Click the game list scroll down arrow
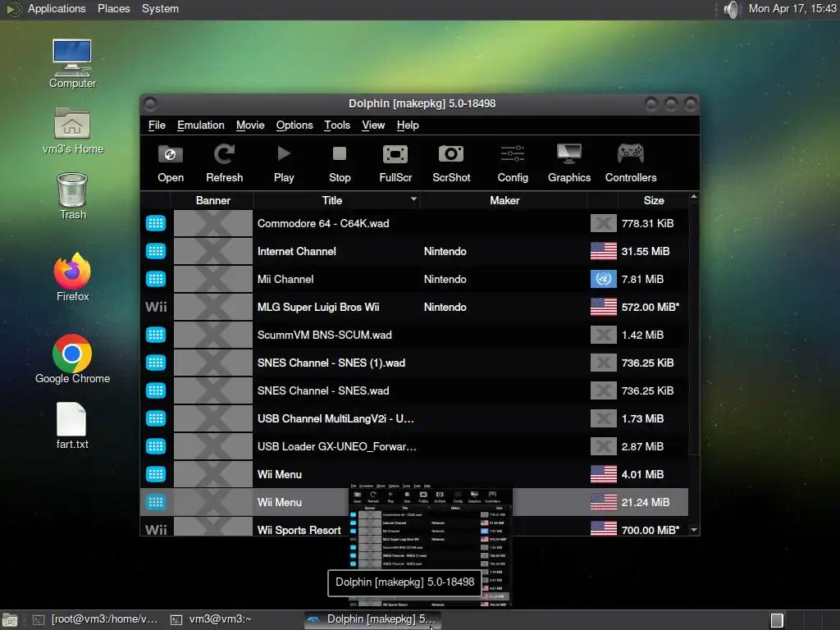 click(x=694, y=530)
